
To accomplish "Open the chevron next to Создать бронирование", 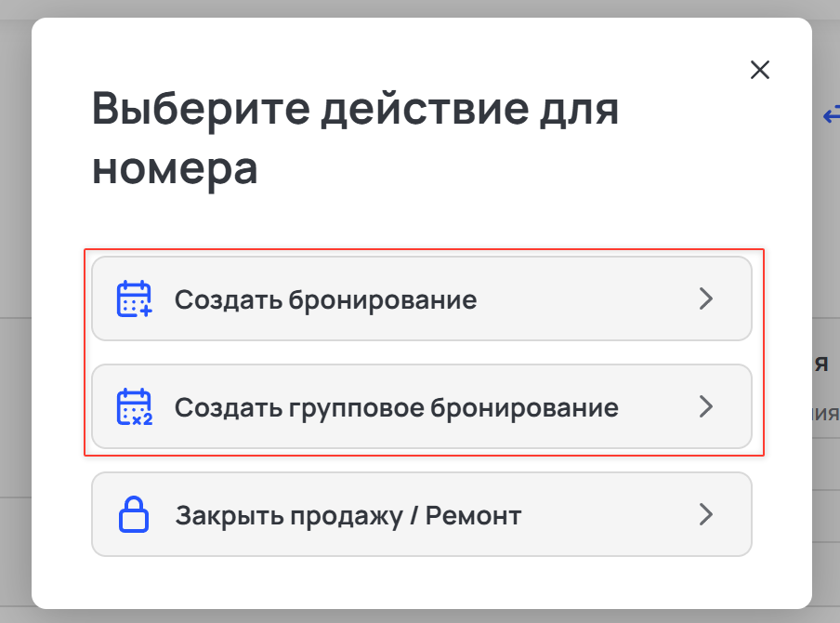I will point(706,298).
